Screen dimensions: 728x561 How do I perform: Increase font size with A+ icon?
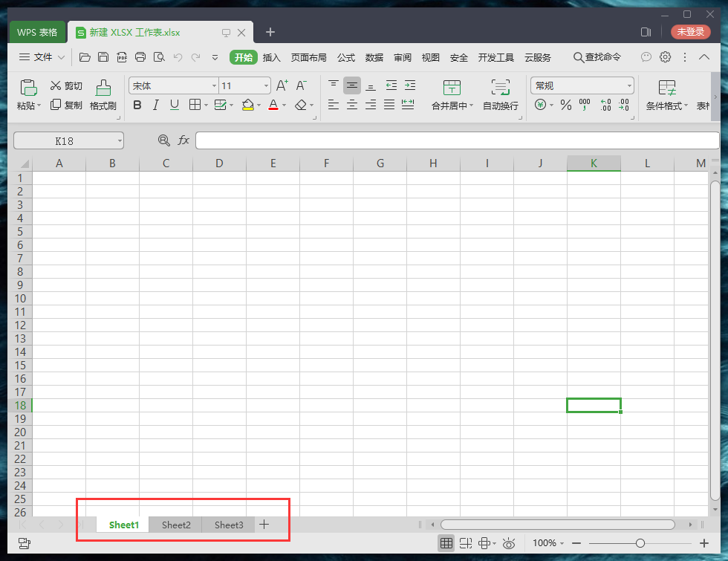(x=282, y=85)
